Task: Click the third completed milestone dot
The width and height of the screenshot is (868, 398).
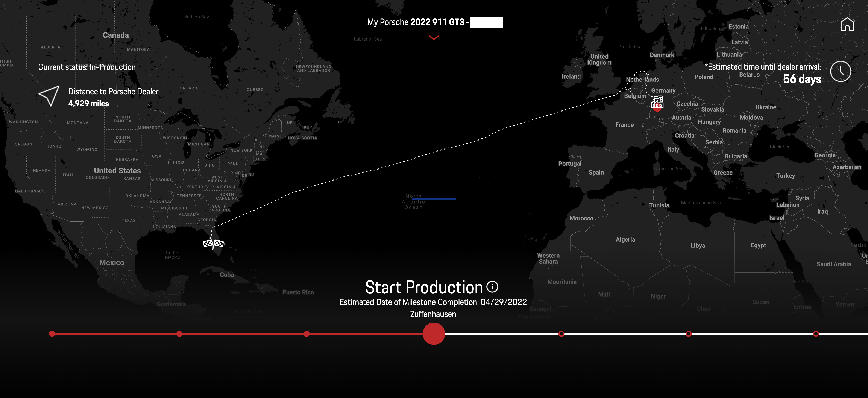Action: (x=306, y=333)
